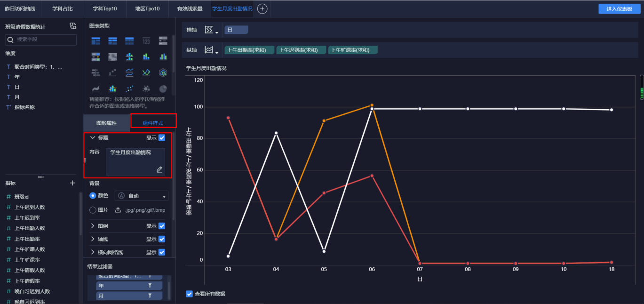Open the 学科Top10 tab

tap(105, 8)
